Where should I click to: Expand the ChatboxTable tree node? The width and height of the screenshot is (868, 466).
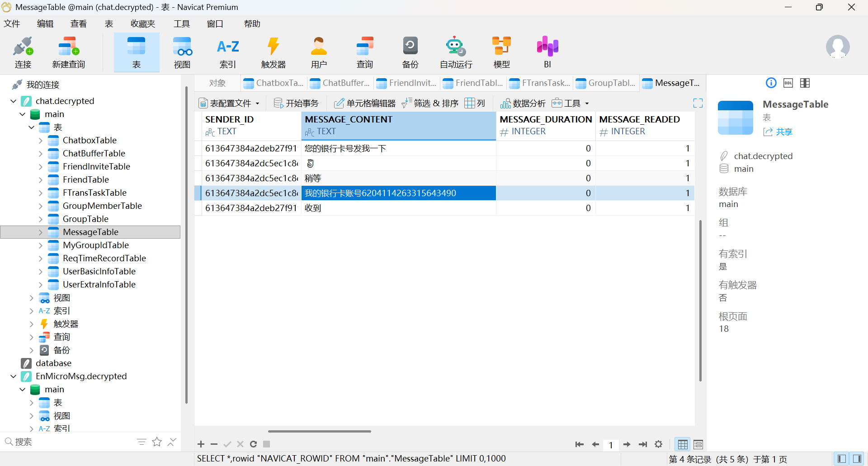pos(40,141)
